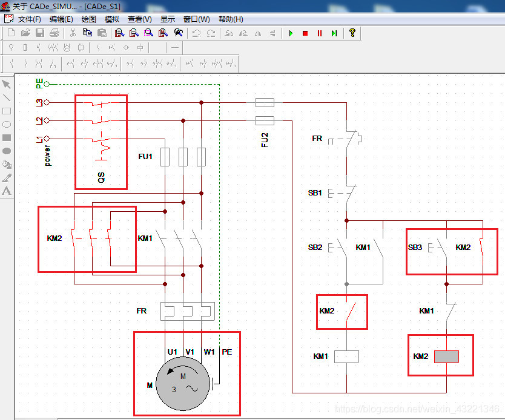Click the FR thermal relay contact

[345, 139]
